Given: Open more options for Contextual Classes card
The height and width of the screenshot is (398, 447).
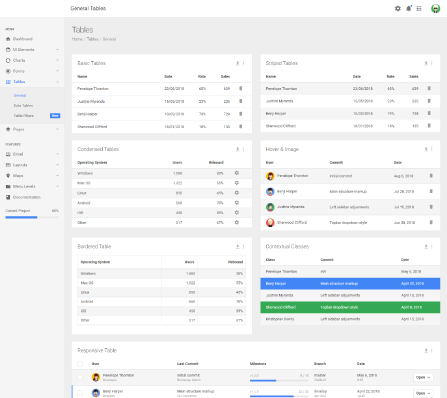Looking at the screenshot, I should 432,246.
